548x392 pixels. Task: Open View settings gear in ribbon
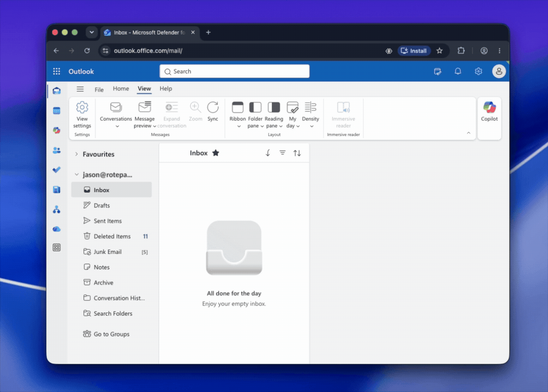pyautogui.click(x=82, y=115)
